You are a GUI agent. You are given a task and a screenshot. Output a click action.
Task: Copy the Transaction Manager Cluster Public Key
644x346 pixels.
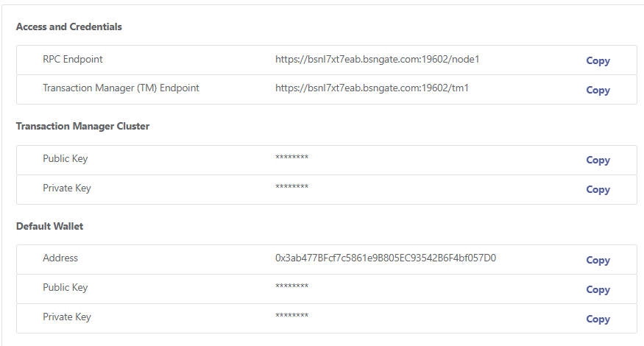tap(598, 160)
